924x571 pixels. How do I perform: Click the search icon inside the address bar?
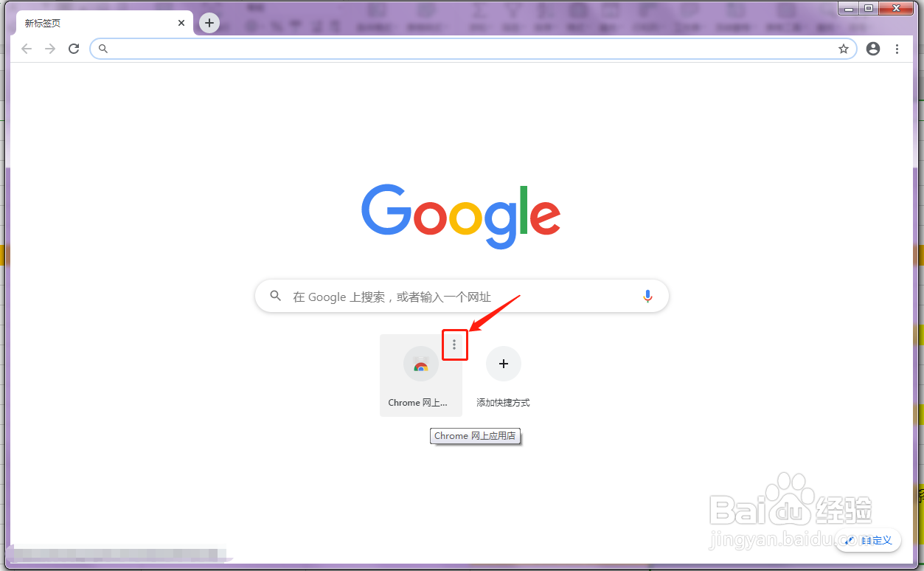tap(103, 49)
